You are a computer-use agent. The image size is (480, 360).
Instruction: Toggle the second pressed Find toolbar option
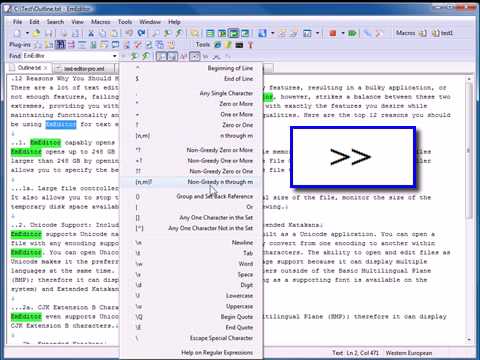click(172, 56)
